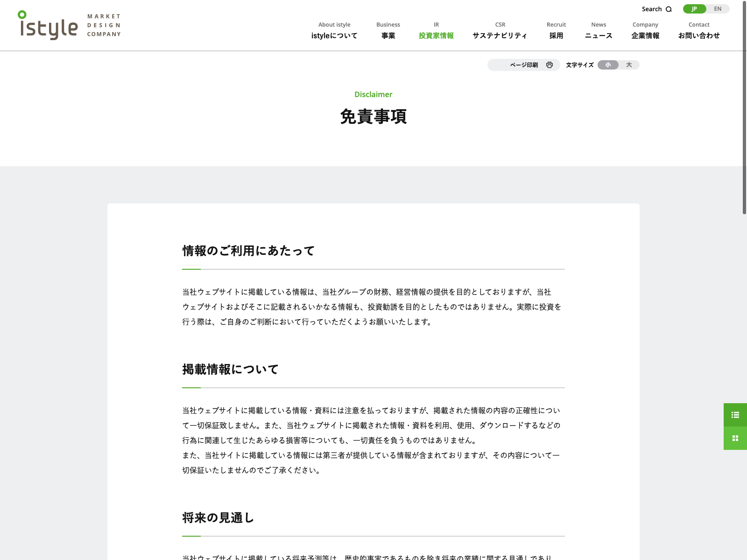Switch language to JP
The image size is (747, 560).
694,9
